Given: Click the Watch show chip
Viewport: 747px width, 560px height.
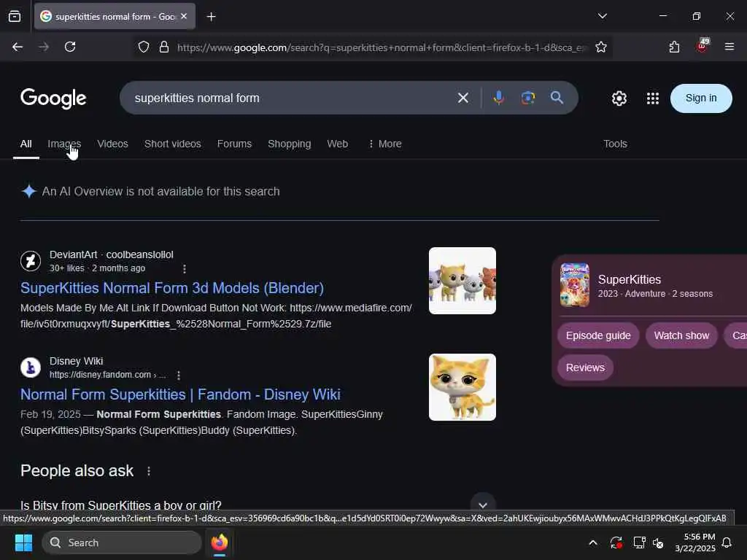Looking at the screenshot, I should tap(682, 335).
